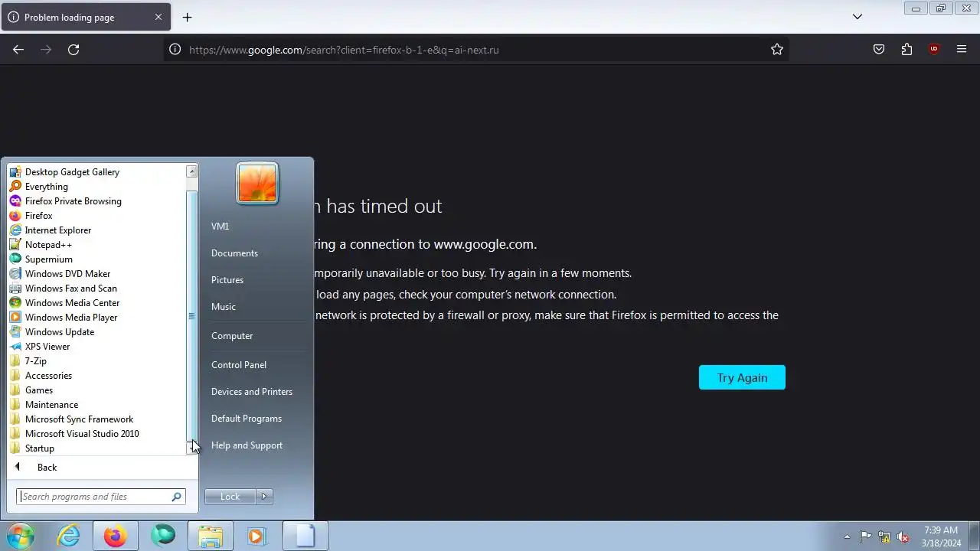Open Windows Explorer on the taskbar
Viewport: 980px width, 551px height.
click(210, 536)
